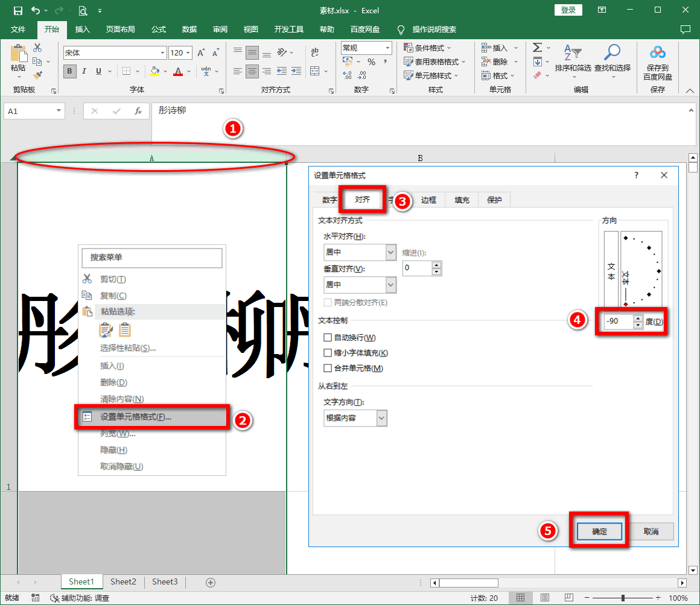Expand the font size dropdown
The width and height of the screenshot is (700, 605).
click(188, 52)
